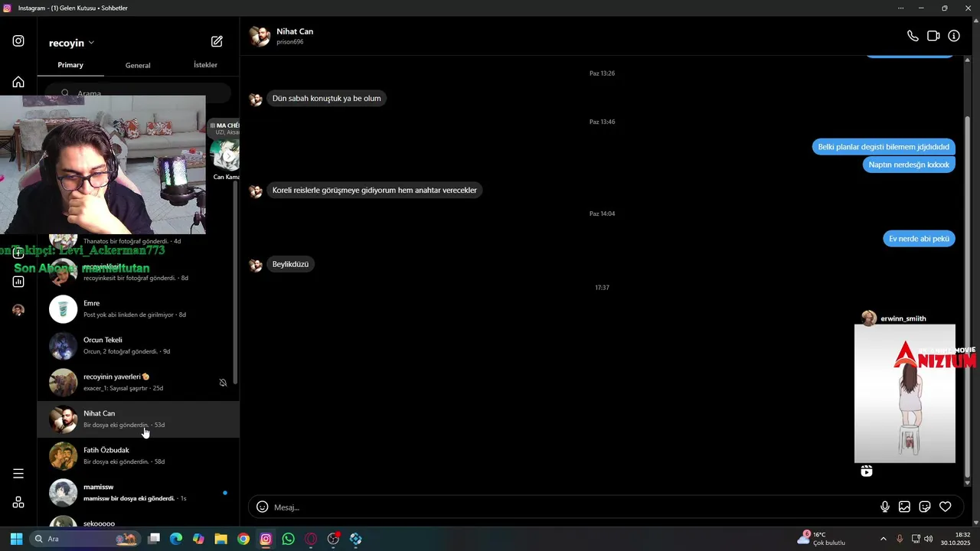Record a voice clip with the microphone icon
This screenshot has width=980, height=551.
click(885, 507)
